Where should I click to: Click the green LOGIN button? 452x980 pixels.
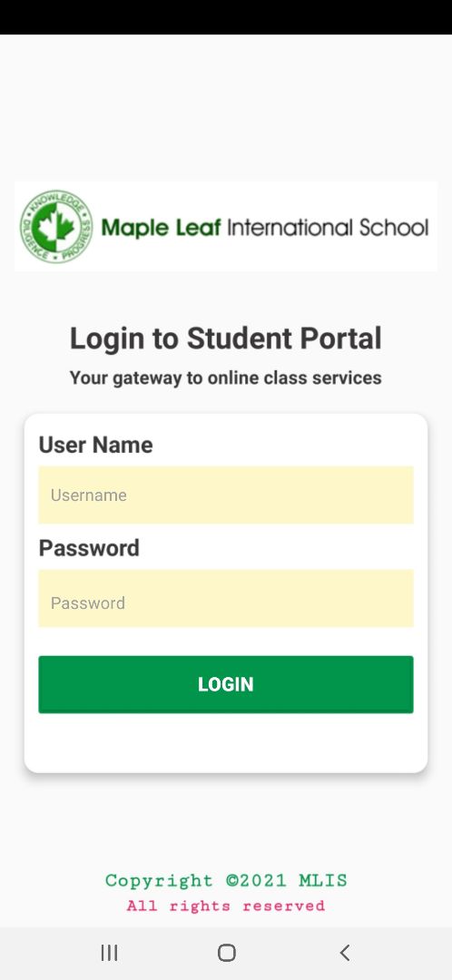click(226, 684)
